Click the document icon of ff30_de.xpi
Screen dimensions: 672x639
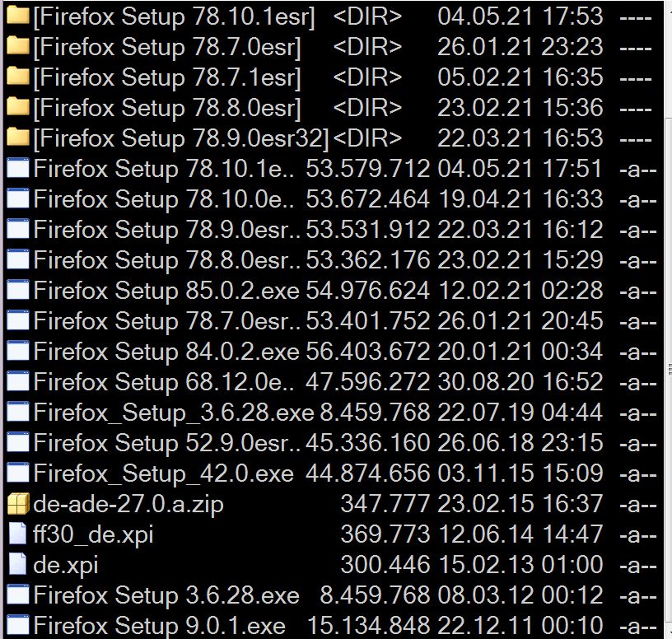pos(17,534)
